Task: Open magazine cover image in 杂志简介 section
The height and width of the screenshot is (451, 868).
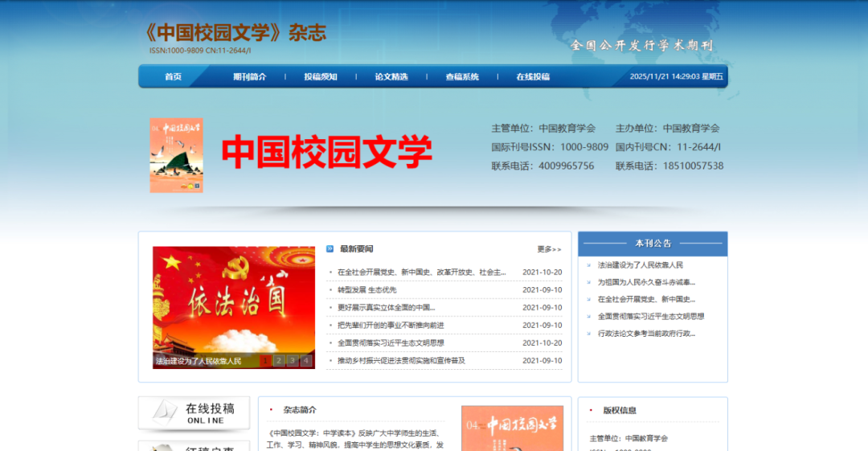Action: point(513,428)
